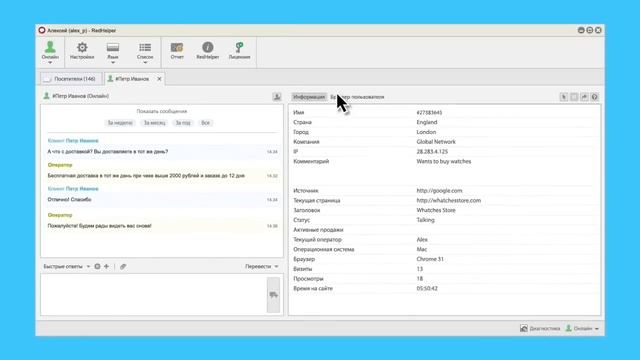Click the visitor profile icon above the chat
Screen dimensions: 640x360
point(277,97)
